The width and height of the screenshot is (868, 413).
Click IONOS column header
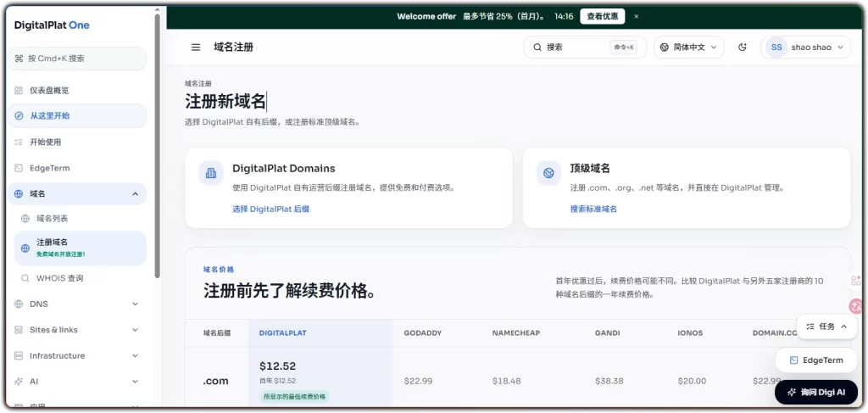[x=690, y=333]
